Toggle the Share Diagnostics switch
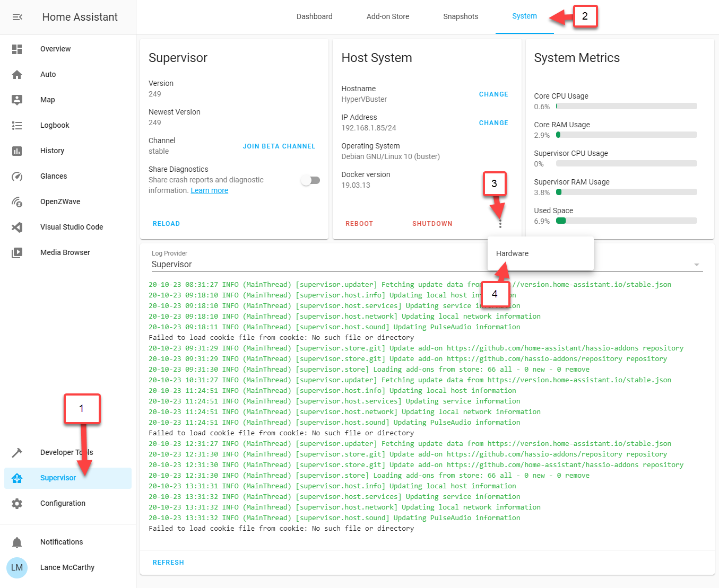 click(x=310, y=180)
